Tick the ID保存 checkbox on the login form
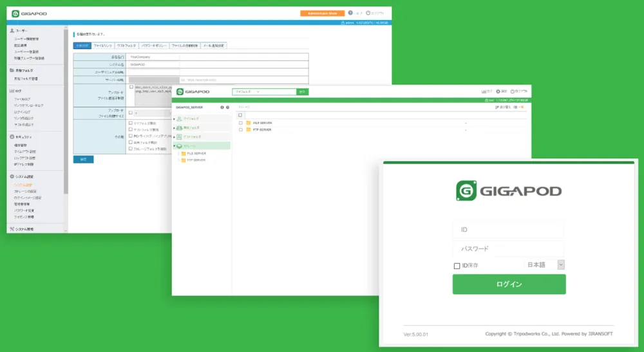This screenshot has height=352, width=644. click(x=457, y=266)
